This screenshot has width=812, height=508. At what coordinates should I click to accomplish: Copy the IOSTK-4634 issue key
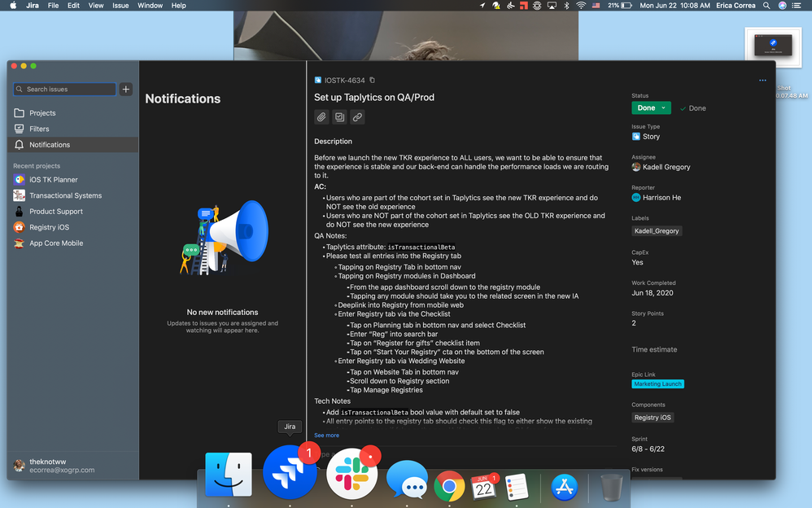(372, 81)
